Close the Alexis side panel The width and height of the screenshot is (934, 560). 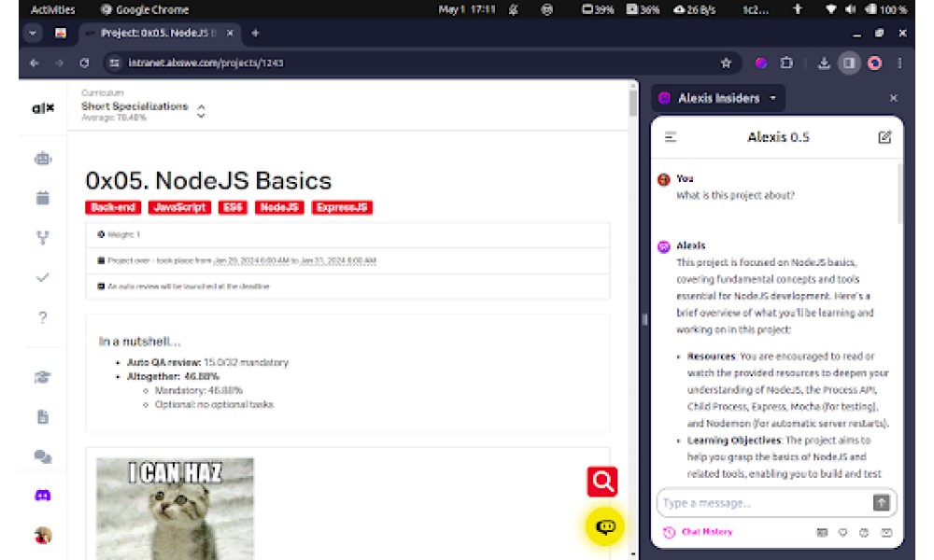point(894,98)
